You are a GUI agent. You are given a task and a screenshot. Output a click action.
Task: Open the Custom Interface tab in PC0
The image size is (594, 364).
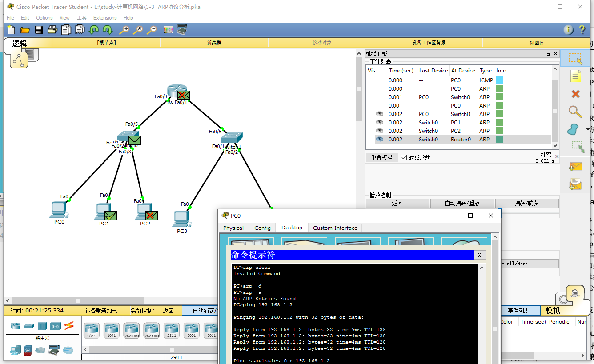pyautogui.click(x=335, y=228)
